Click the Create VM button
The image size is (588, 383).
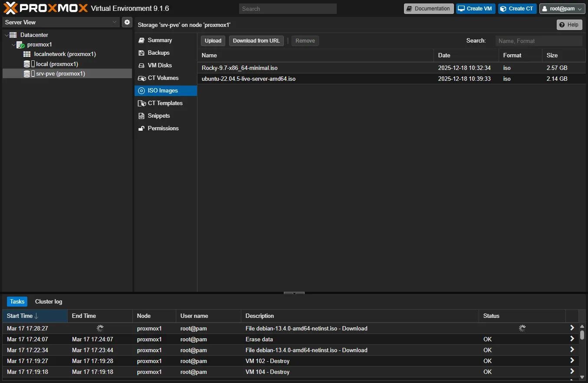(x=475, y=8)
